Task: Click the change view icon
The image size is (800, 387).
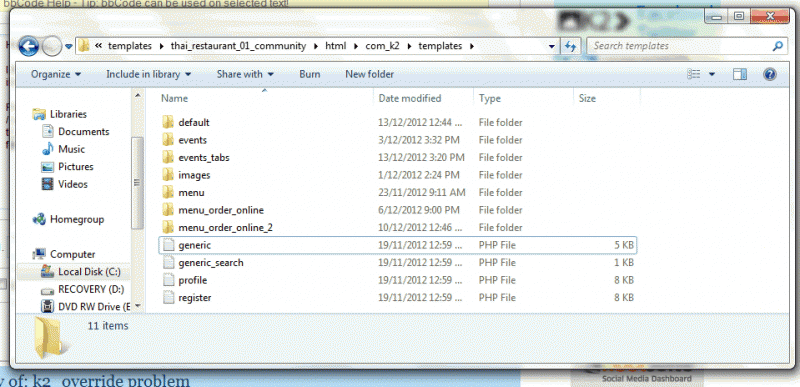Action: [x=693, y=74]
